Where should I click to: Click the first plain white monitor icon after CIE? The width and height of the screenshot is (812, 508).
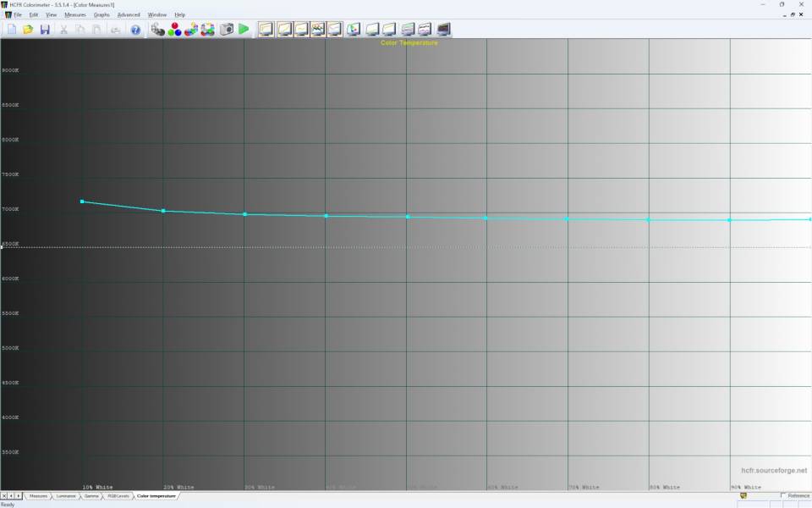pyautogui.click(x=372, y=29)
